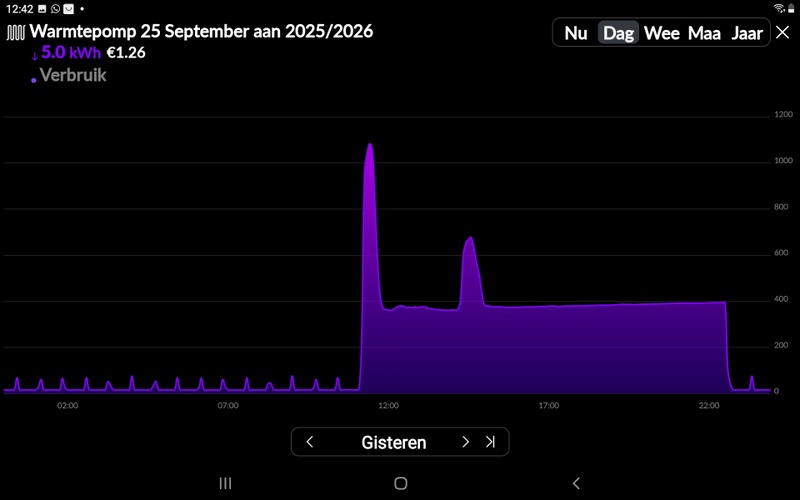Tap the image notification icon

[42, 9]
